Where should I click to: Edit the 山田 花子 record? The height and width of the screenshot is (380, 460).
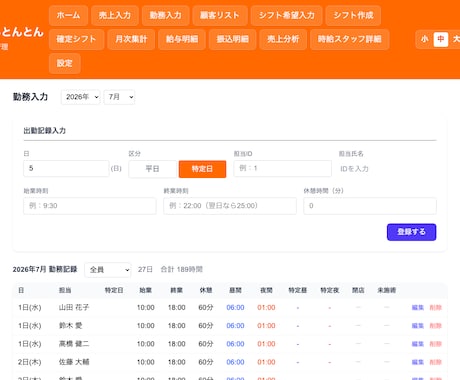pos(418,308)
